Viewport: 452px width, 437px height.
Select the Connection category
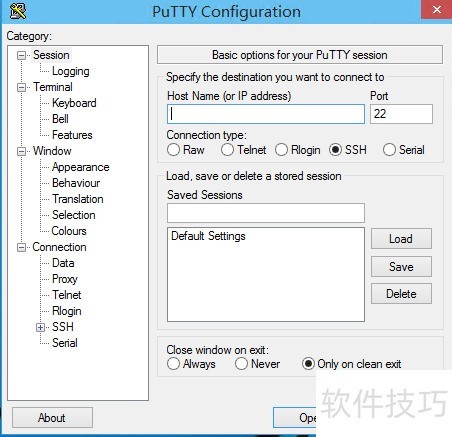(x=59, y=247)
